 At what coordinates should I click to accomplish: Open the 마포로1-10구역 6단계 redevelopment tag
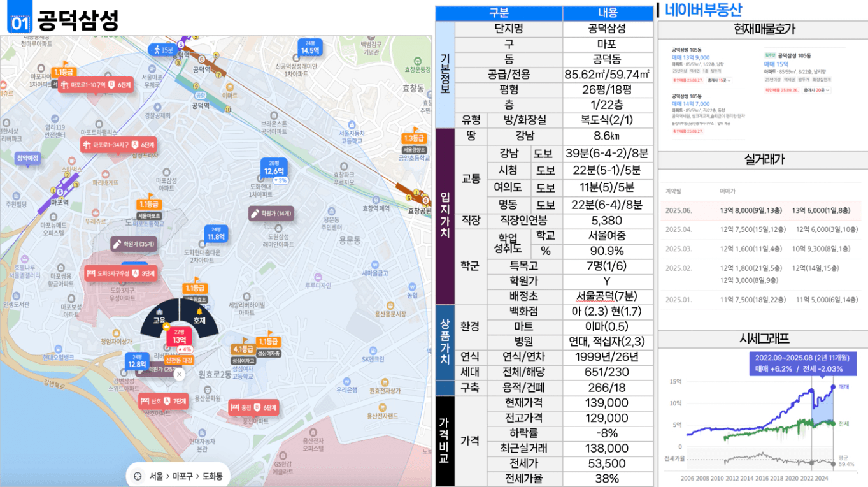coord(96,85)
